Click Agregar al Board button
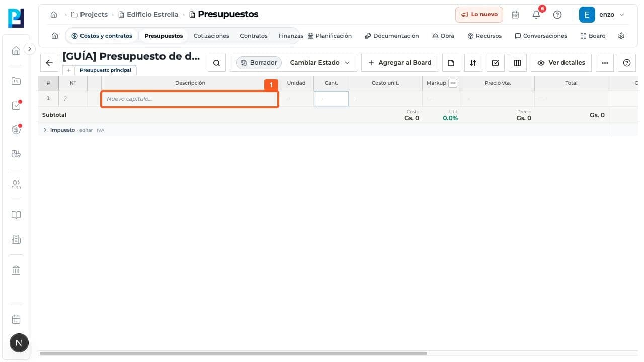 point(399,63)
